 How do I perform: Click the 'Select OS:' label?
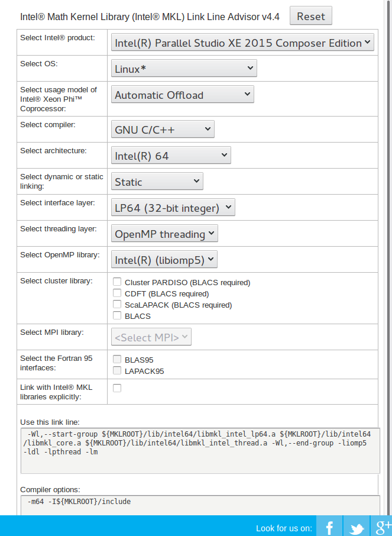point(39,63)
